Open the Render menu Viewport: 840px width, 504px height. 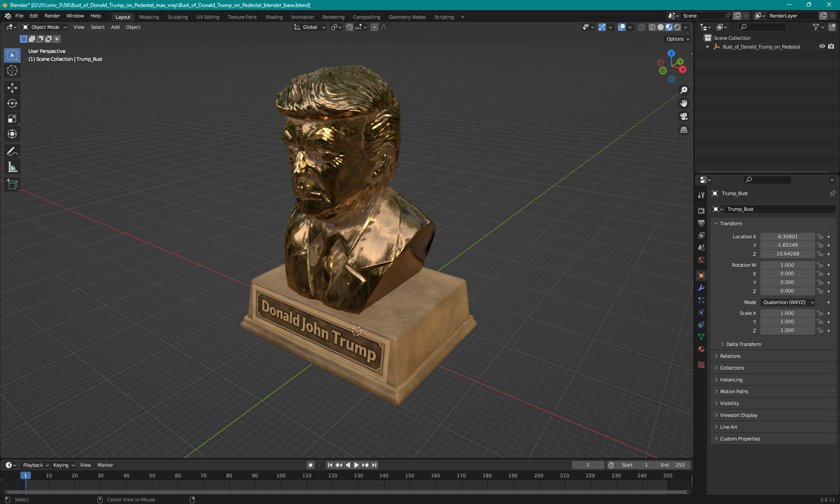[52, 16]
